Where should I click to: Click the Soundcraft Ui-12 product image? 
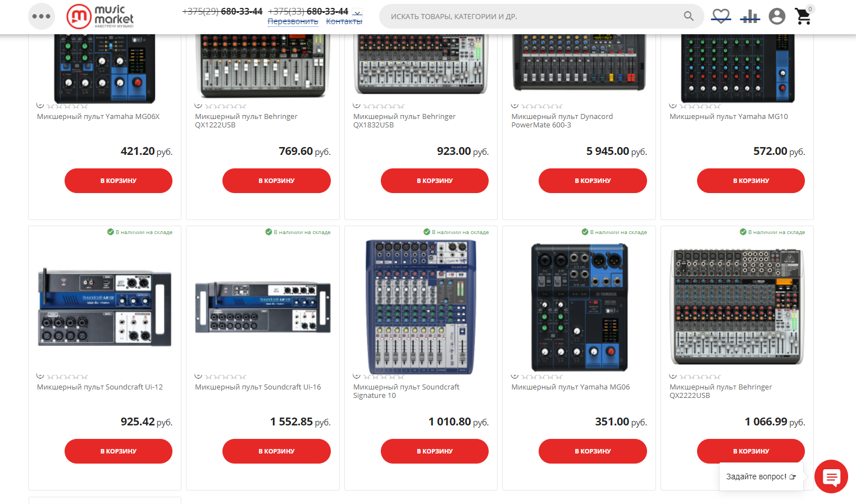[x=104, y=307]
